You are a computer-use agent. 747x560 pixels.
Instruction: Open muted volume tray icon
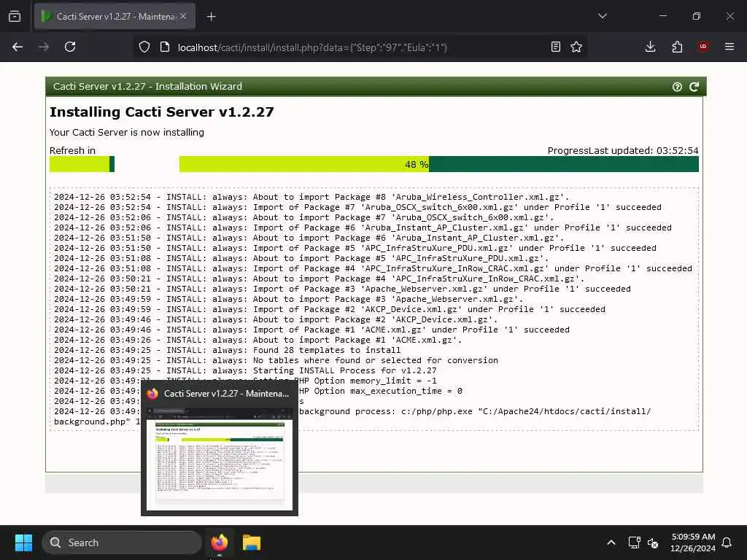click(x=653, y=542)
